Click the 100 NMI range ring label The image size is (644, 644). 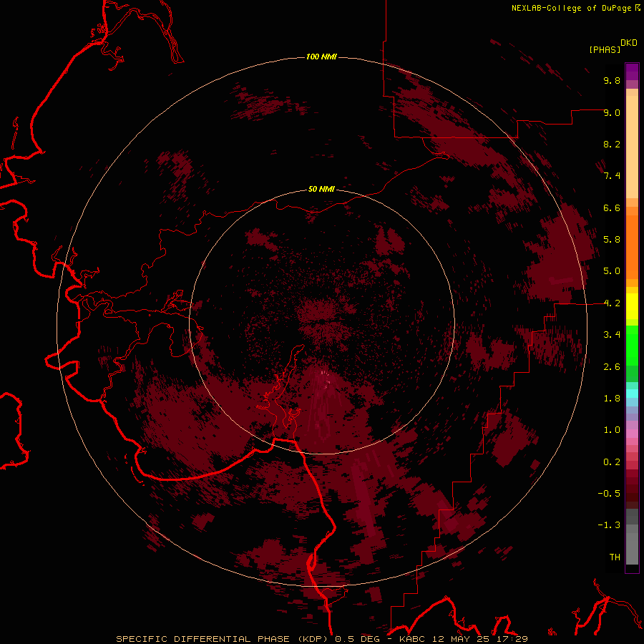pos(321,57)
